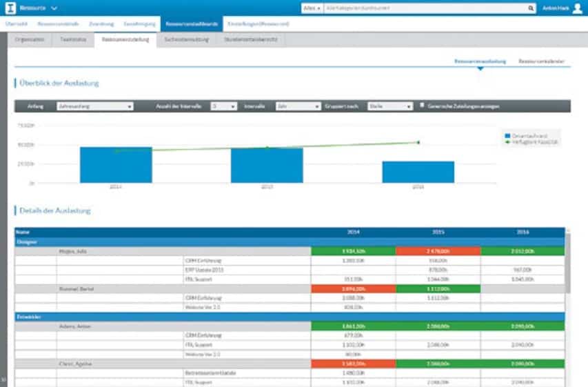Open the Suchestenauslastung tab
Screen dimensions: 588x387
[186, 40]
